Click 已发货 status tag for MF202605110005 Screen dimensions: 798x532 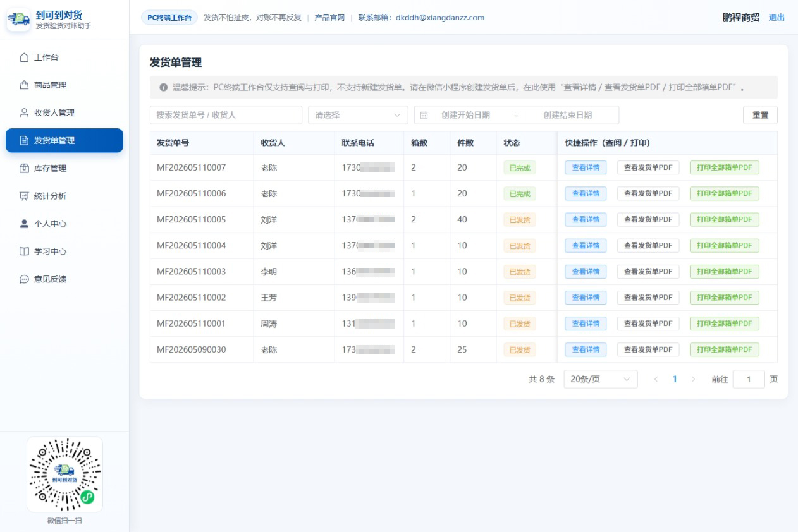[x=520, y=219]
